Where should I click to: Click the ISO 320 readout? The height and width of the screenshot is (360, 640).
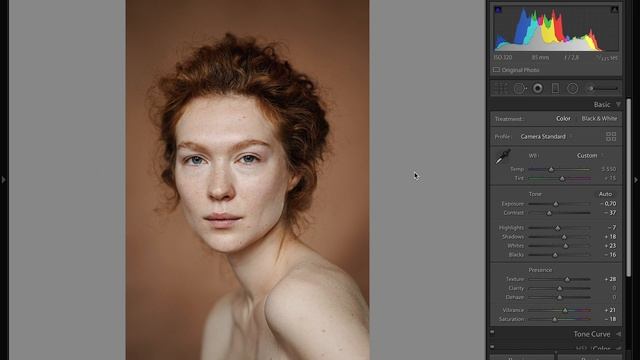pos(503,58)
